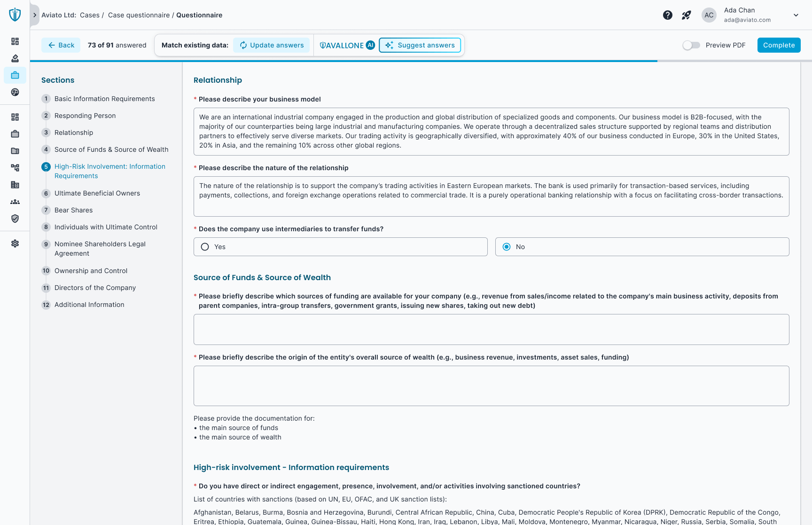Open the help question mark icon

click(668, 15)
